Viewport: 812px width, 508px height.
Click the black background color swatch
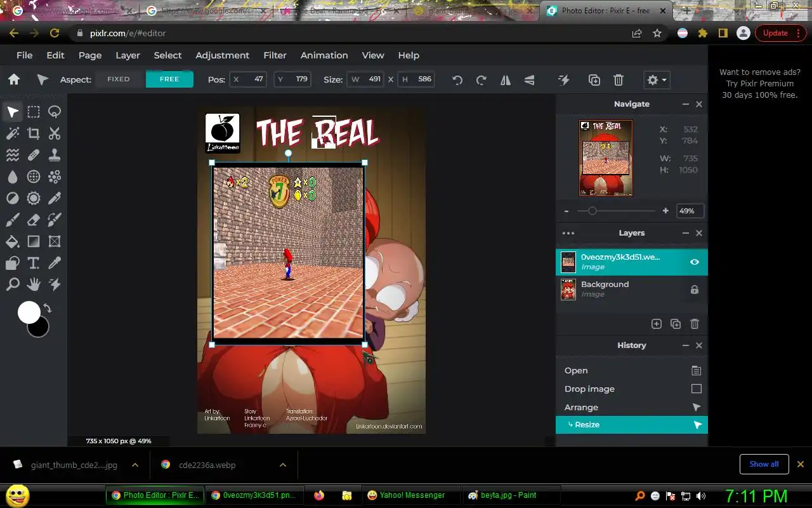click(41, 328)
